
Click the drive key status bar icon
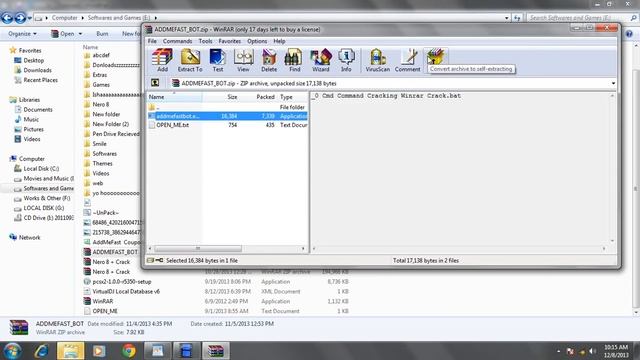pos(155,260)
